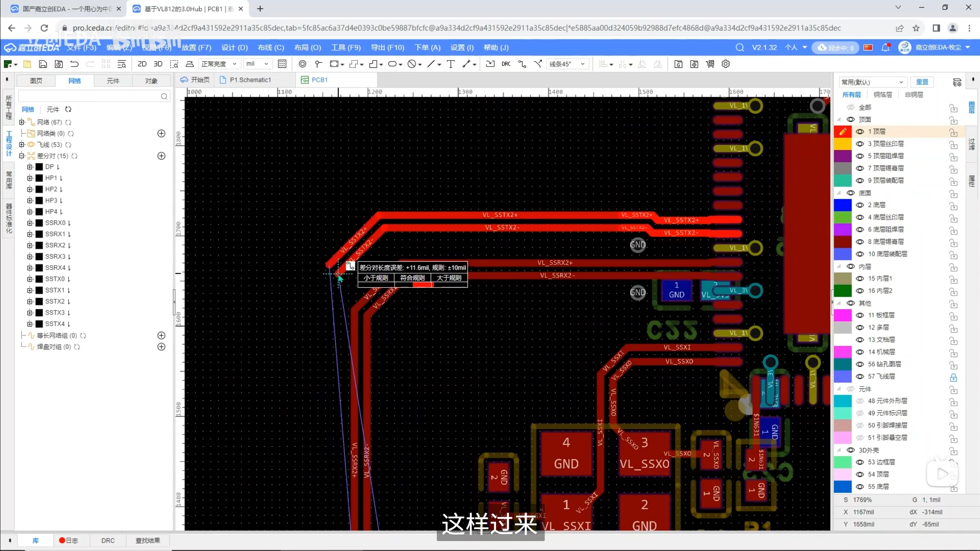Open the settings gear in toolbar

coord(725,64)
